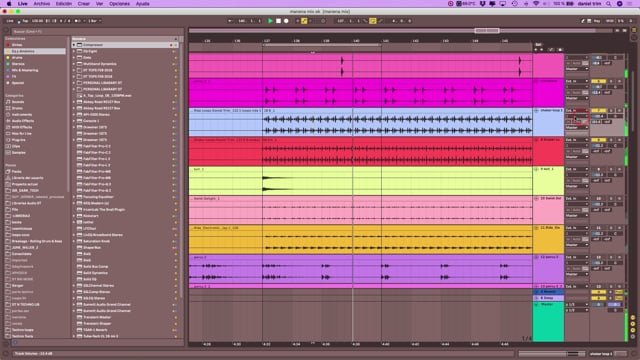
Task: Select the Drums category in browser
Action: [17, 108]
